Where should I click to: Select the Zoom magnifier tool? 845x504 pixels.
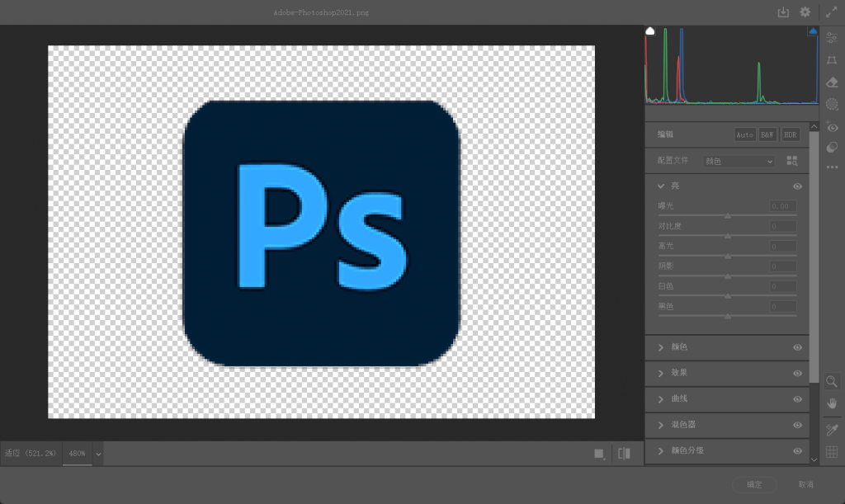point(832,380)
